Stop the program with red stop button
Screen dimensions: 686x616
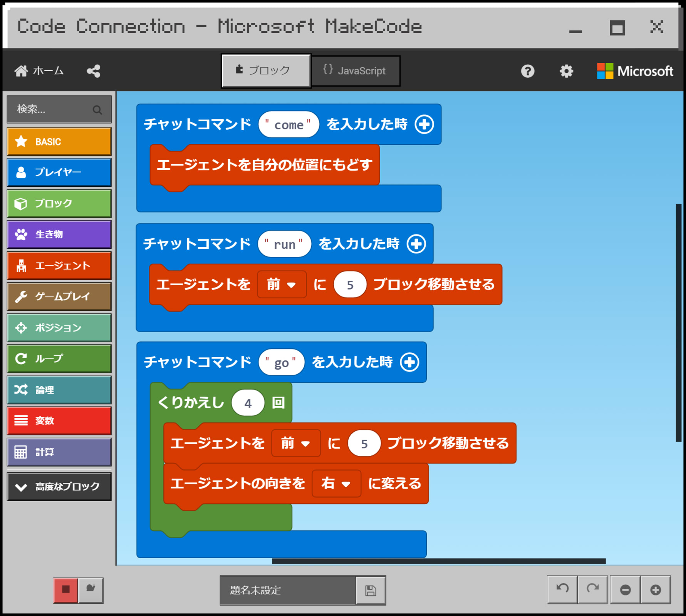coord(66,589)
